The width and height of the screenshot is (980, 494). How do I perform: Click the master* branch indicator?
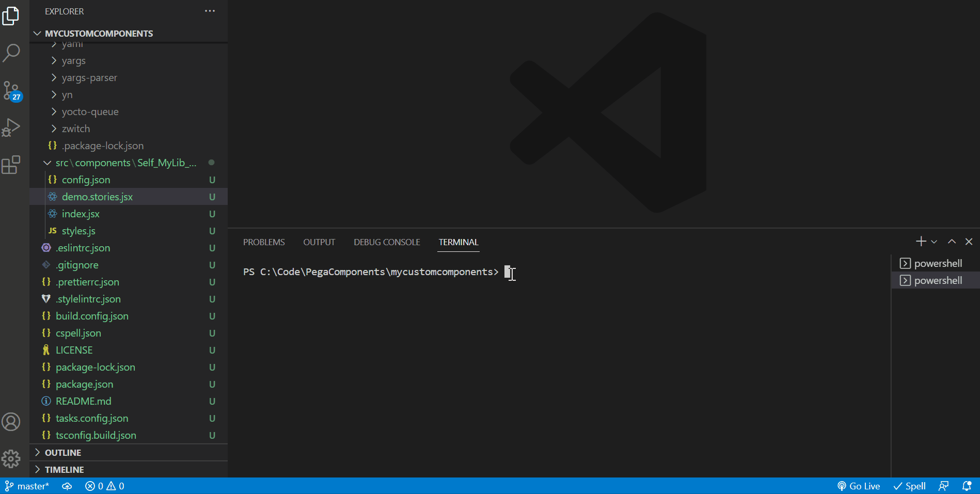(27, 486)
